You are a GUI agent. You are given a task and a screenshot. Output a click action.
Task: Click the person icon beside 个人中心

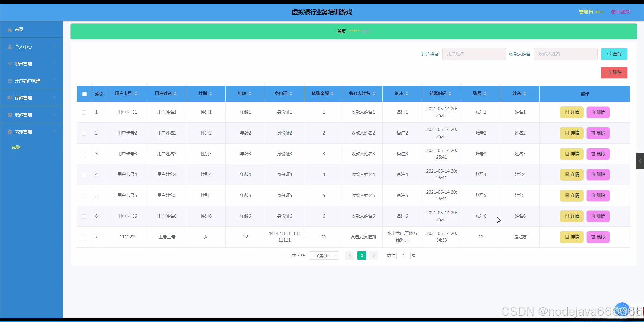click(x=10, y=47)
